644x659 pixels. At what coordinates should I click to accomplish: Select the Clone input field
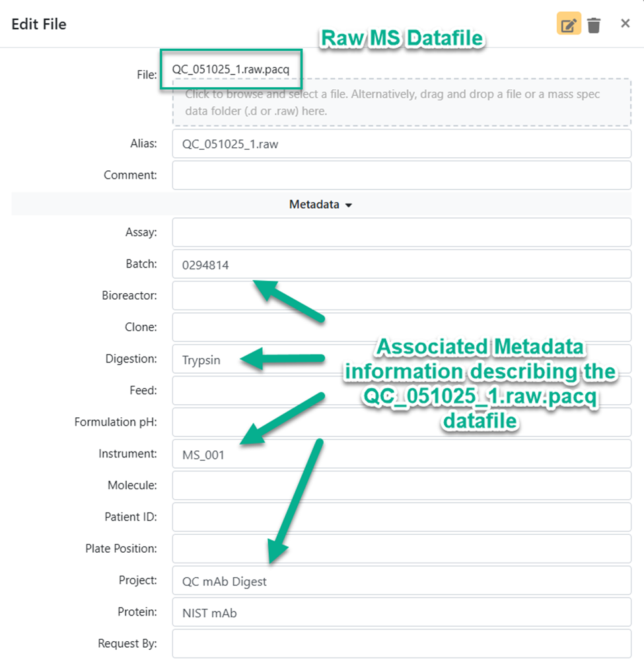402,328
